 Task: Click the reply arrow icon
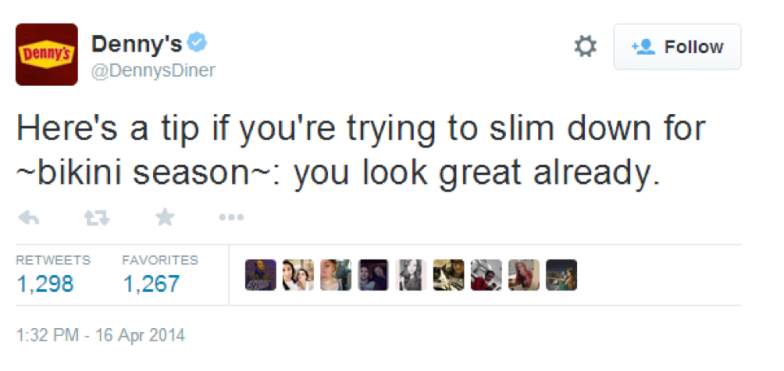[28, 218]
